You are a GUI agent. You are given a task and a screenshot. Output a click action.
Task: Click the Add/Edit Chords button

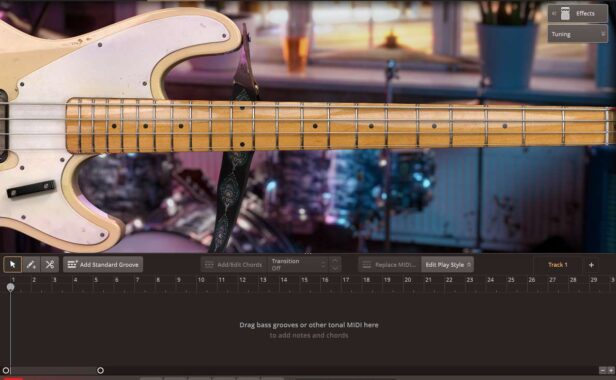234,264
